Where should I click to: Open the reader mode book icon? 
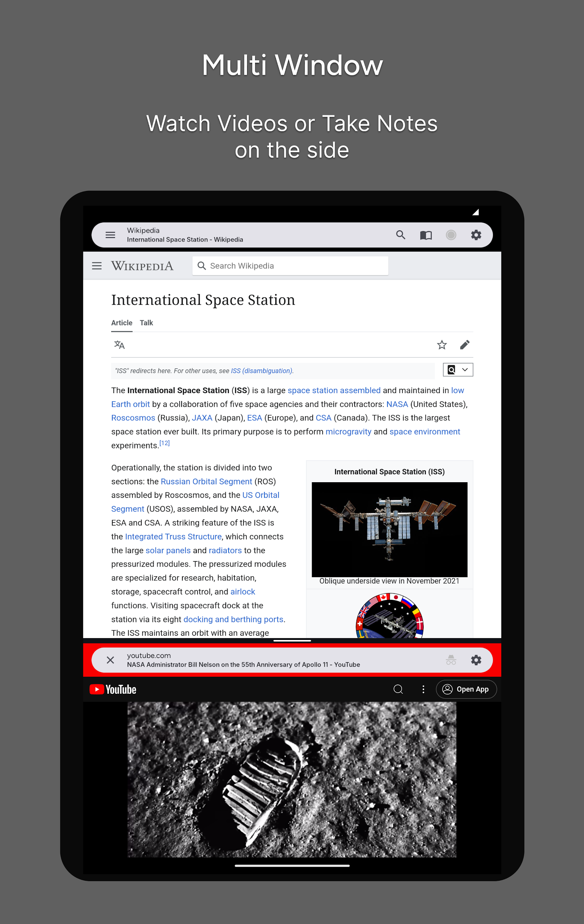point(426,235)
